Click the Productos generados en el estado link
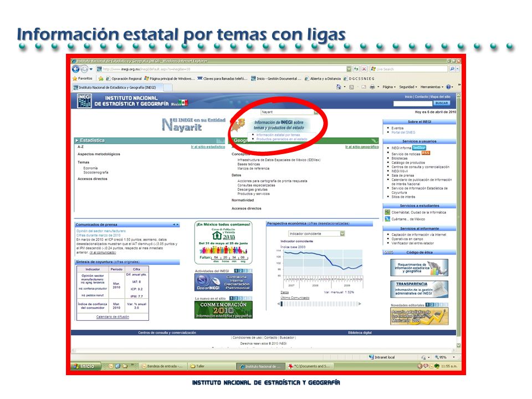The height and width of the screenshot is (399, 532). point(282,139)
